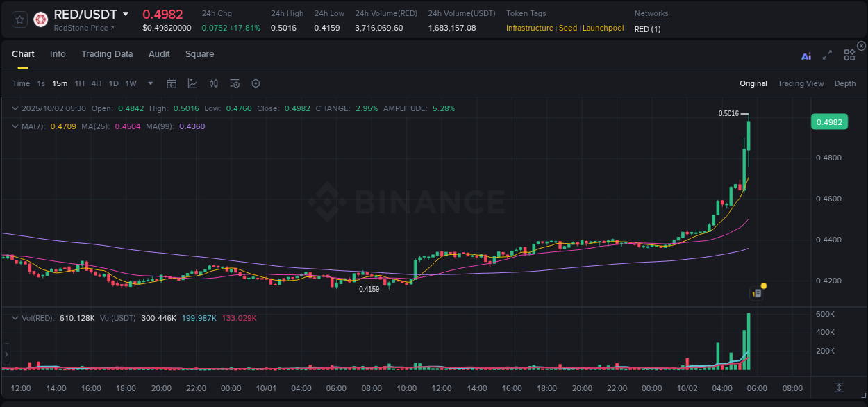868x407 pixels.
Task: Click the Ai assistant icon
Action: pyautogui.click(x=806, y=56)
